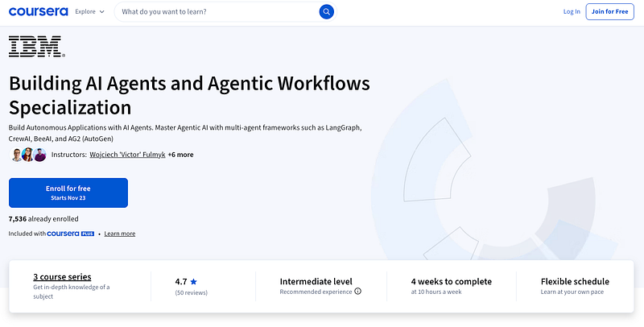Click the 'Flexible schedule' text
This screenshot has width=644, height=327.
575,281
